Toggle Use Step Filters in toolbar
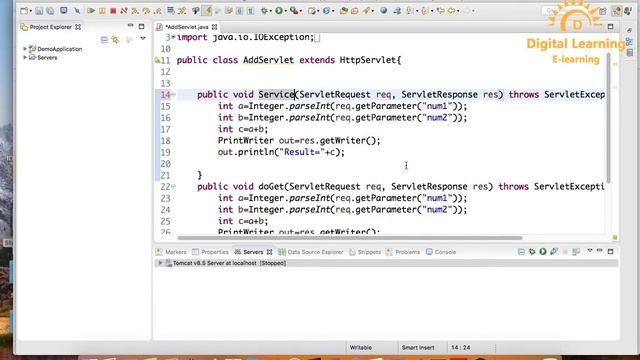640x360 pixels. click(182, 11)
